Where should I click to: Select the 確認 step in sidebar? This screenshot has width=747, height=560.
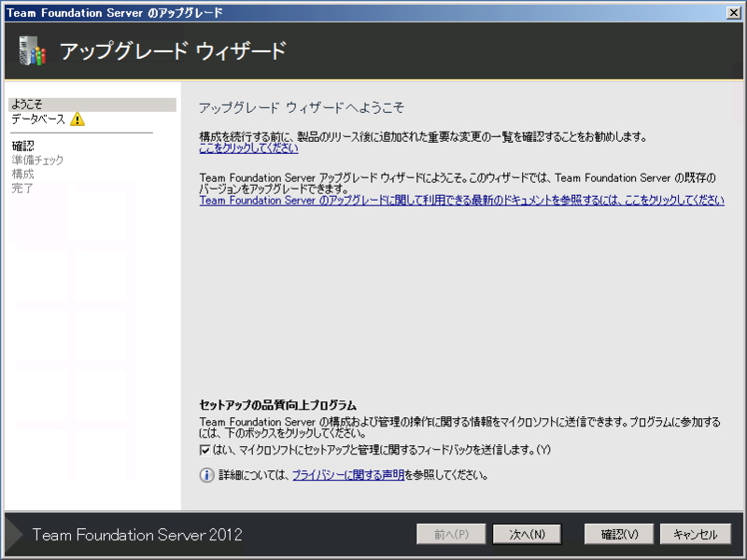tap(22, 146)
